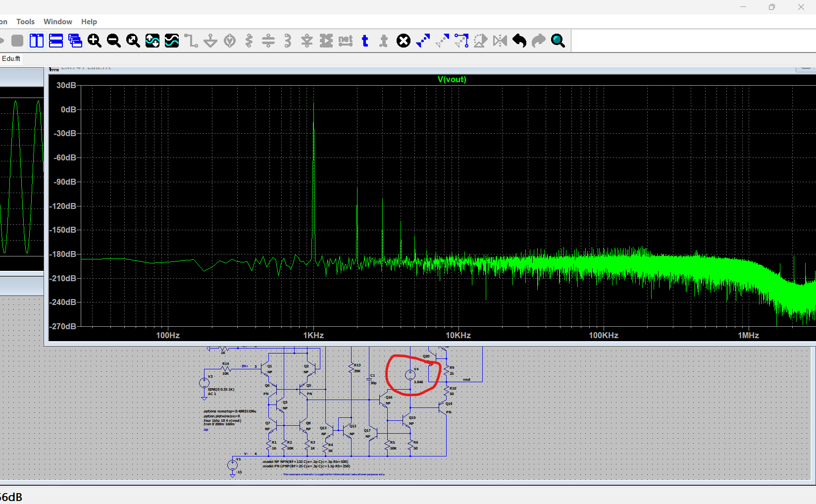Select the Place voltage source tool
816x504 pixels.
pyautogui.click(x=230, y=41)
